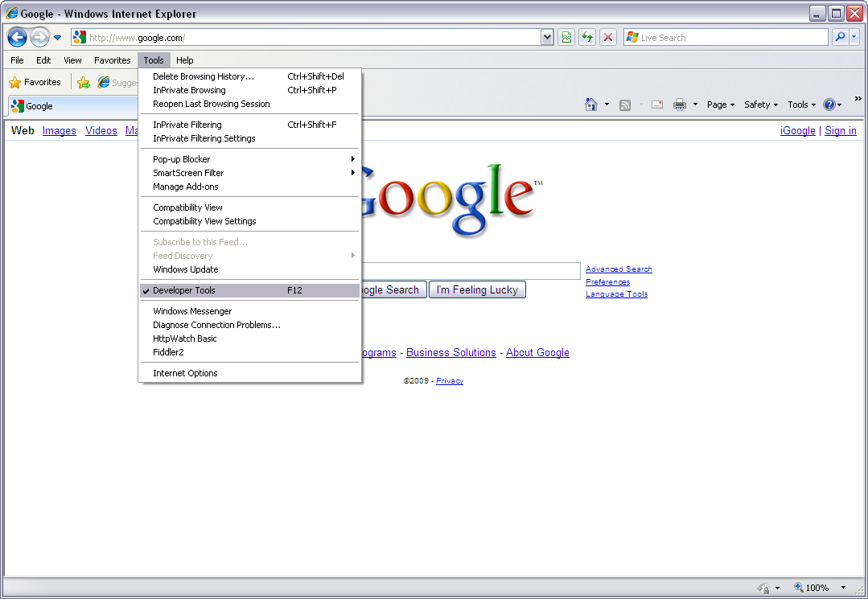Viewport: 868px width, 599px height.
Task: Select Windows Update menu item
Action: 249,269
